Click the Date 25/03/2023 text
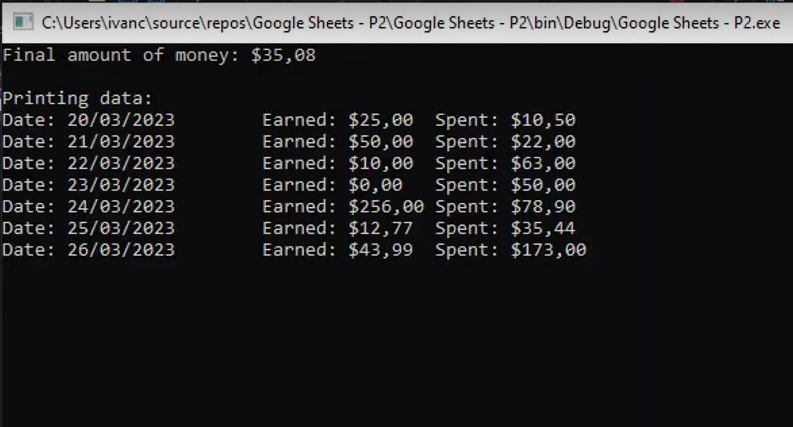The image size is (793, 427). click(89, 228)
